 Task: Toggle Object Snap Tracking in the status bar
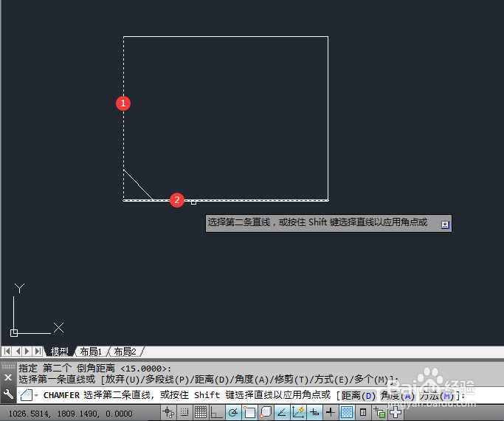282,413
